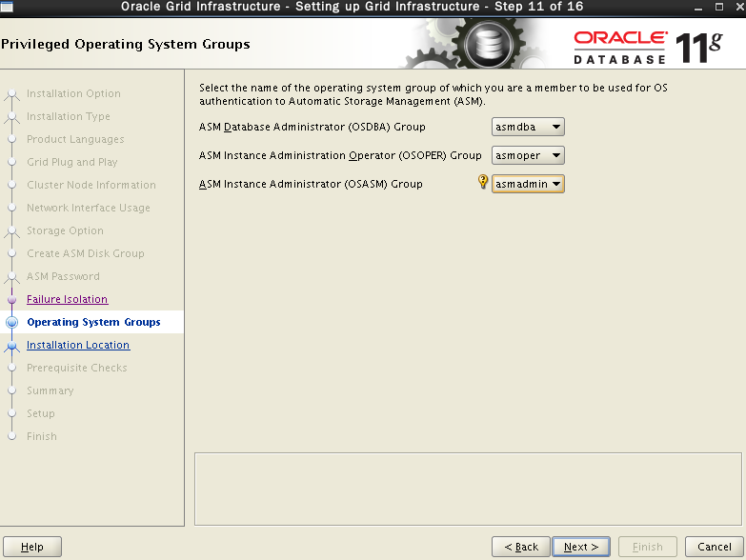
Task: Go to the Failure Isolation step link
Action: point(67,299)
